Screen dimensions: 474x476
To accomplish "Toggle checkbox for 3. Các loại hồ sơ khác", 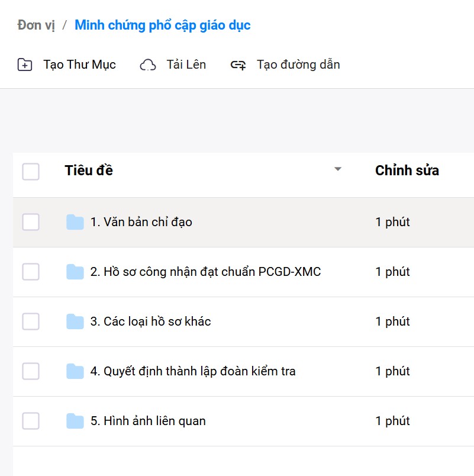I will 31,322.
